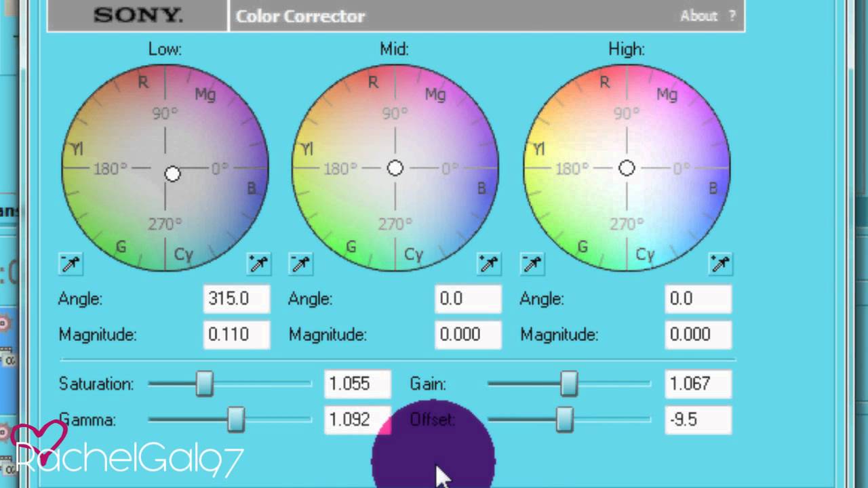The image size is (868, 488).
Task: Click the G marker on the Low wheel
Action: tap(121, 247)
